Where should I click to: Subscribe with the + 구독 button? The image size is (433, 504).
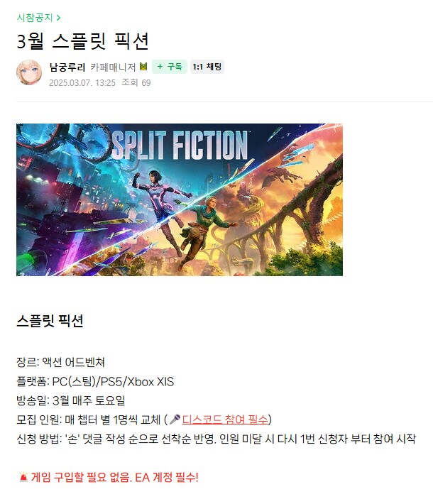click(170, 67)
